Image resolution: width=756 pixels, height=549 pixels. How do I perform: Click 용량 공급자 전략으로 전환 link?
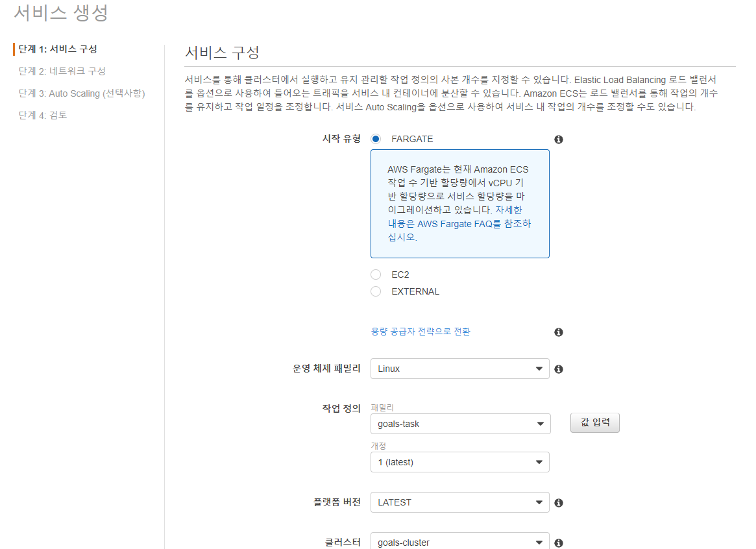[x=421, y=332]
